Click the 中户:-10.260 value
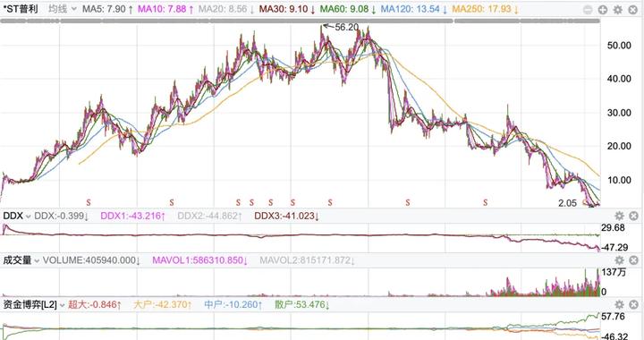 233,305
